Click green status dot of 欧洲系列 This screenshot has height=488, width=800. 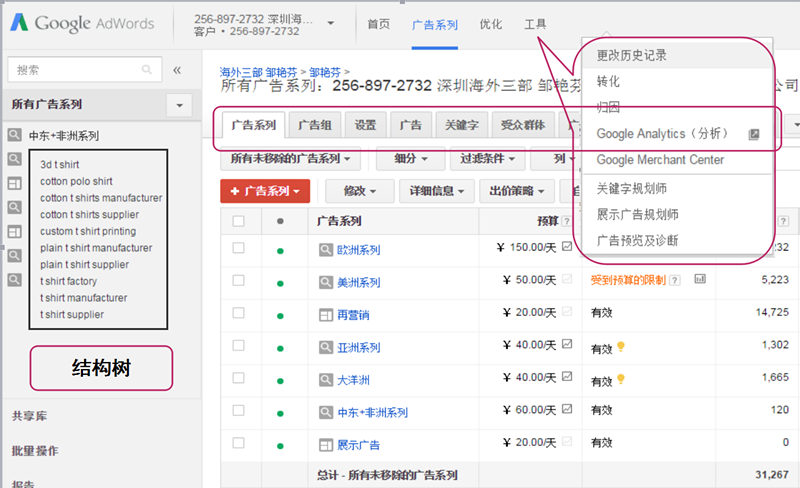point(280,251)
